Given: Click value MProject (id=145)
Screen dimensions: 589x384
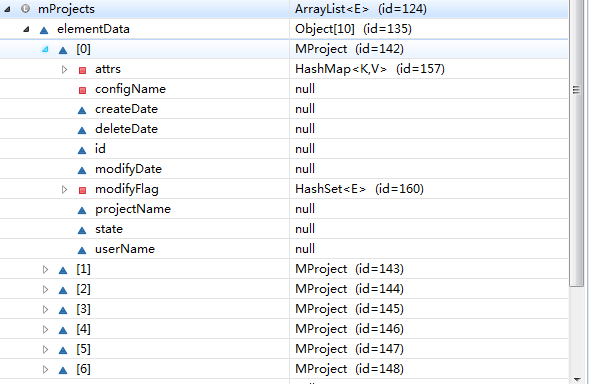Looking at the screenshot, I should tap(349, 309).
